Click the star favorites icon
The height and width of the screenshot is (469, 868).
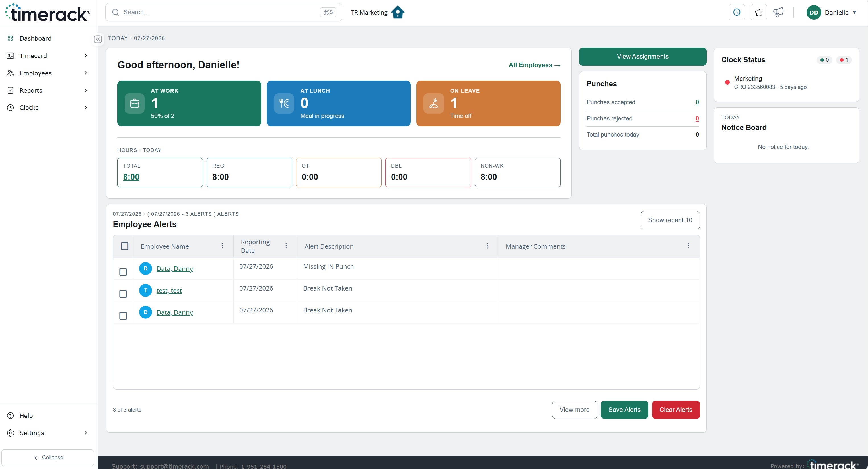coord(758,13)
